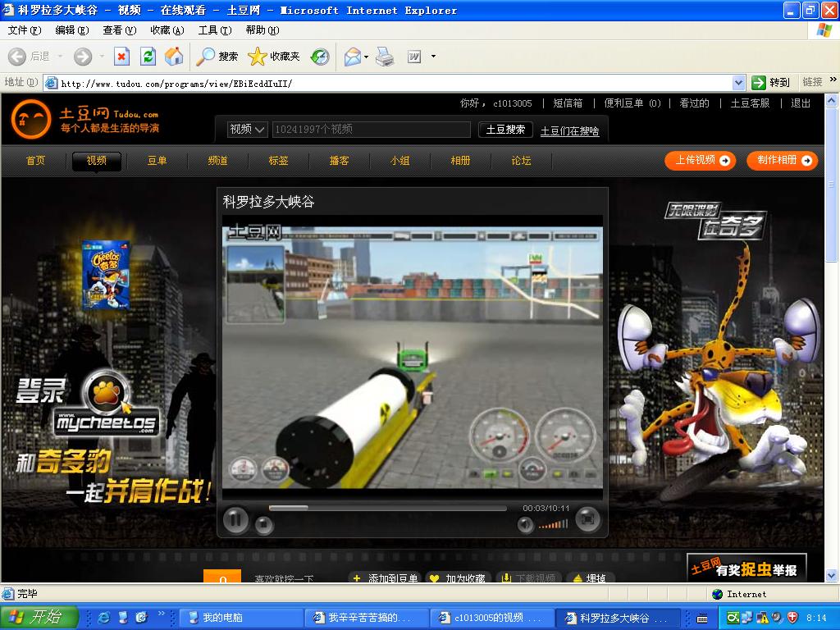Click the address bar URL field
Image resolution: width=840 pixels, height=630 pixels.
point(395,83)
